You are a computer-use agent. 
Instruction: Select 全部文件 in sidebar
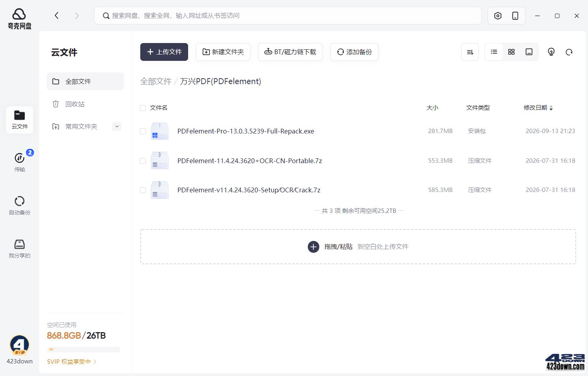85,81
